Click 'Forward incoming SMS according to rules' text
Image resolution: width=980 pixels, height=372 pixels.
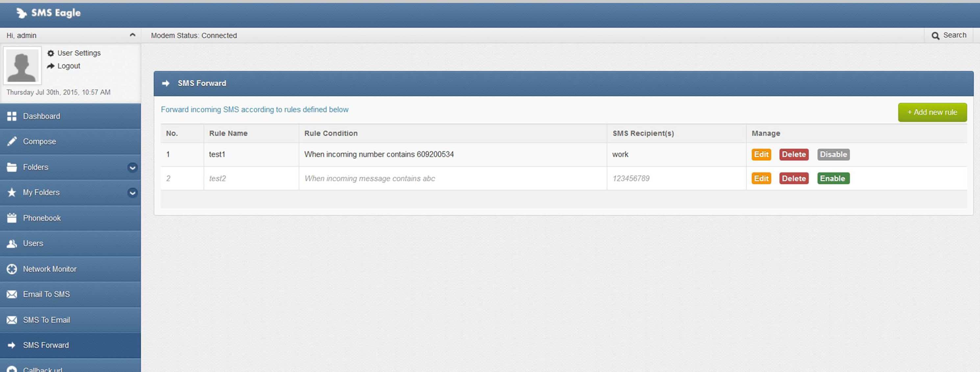[255, 110]
